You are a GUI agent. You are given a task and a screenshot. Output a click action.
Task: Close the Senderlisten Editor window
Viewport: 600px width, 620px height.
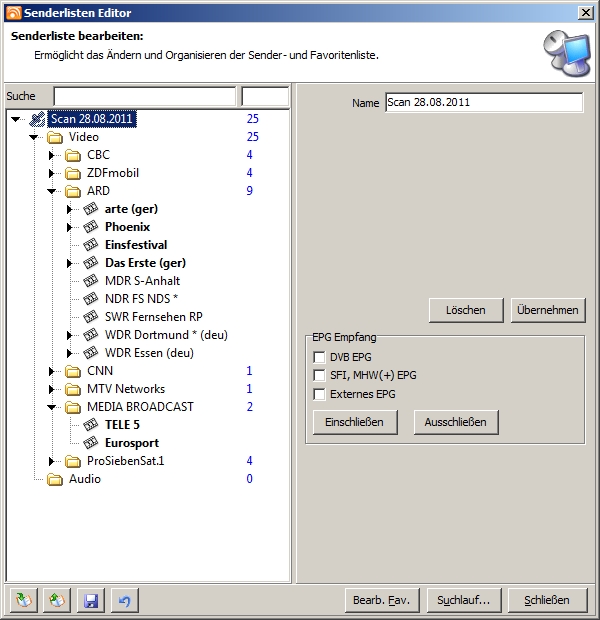pos(586,13)
